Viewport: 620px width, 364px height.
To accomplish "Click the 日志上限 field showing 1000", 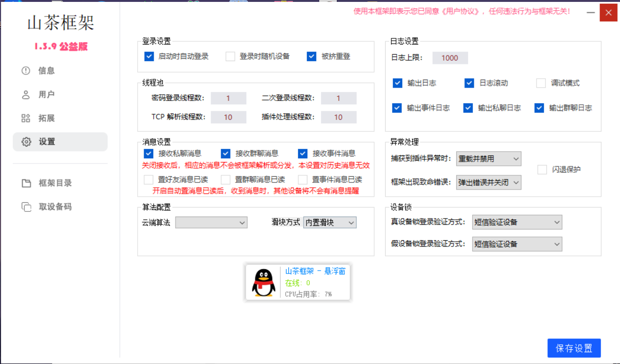I will point(450,58).
